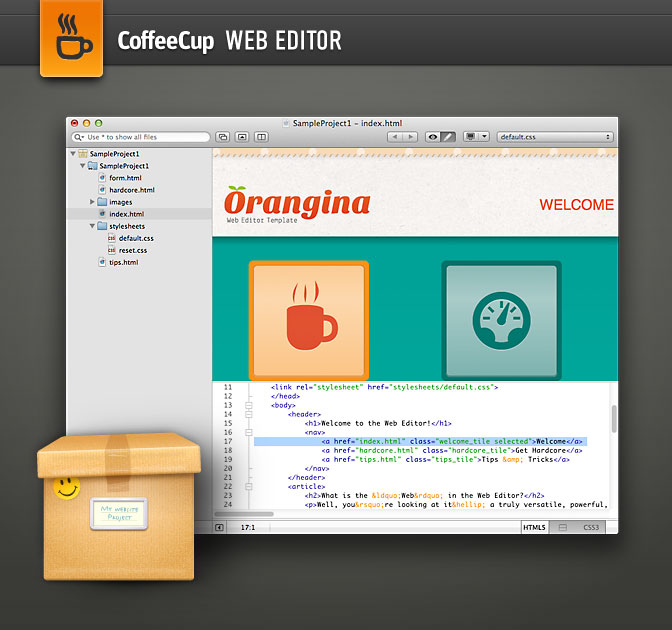
Task: Click the HTML file icon beside tips.html
Action: coord(102,262)
